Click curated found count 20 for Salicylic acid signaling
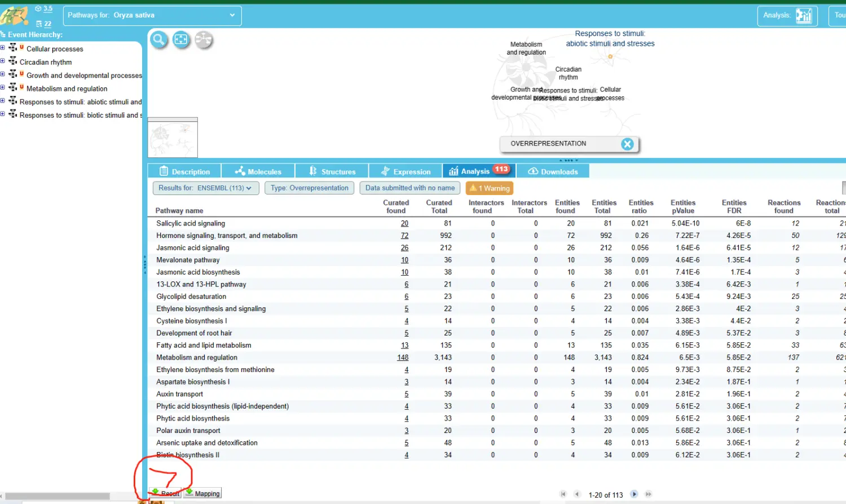Screen dimensions: 846x504 click(x=404, y=224)
